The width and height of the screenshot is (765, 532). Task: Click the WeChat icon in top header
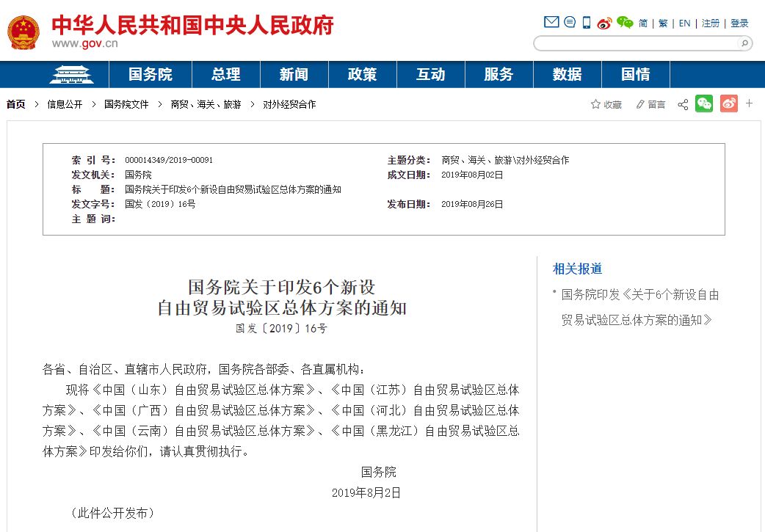(x=625, y=23)
